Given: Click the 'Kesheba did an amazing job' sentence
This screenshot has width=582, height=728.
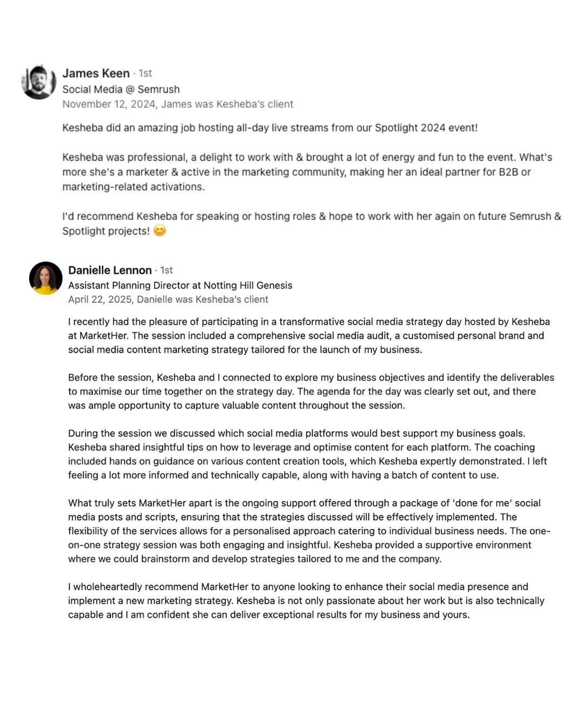Looking at the screenshot, I should (x=270, y=128).
